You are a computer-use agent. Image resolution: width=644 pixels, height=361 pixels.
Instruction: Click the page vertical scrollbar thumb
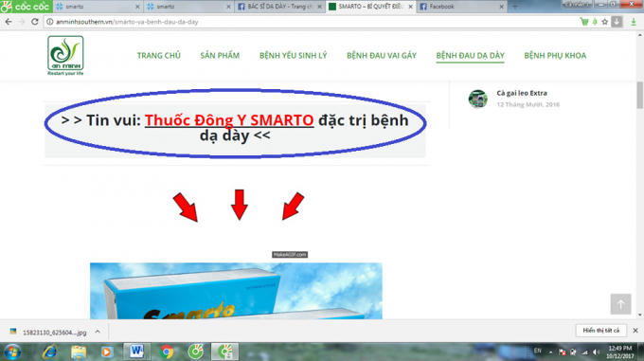(639, 95)
